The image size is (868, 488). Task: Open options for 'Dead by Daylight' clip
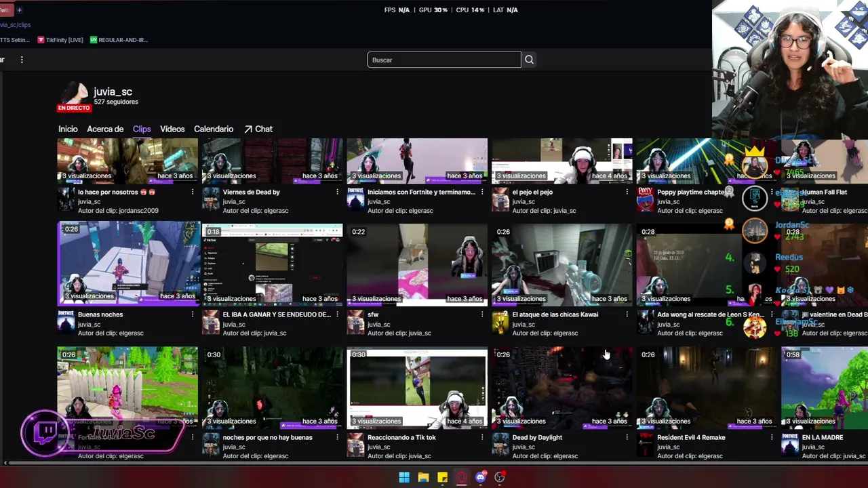tap(627, 437)
